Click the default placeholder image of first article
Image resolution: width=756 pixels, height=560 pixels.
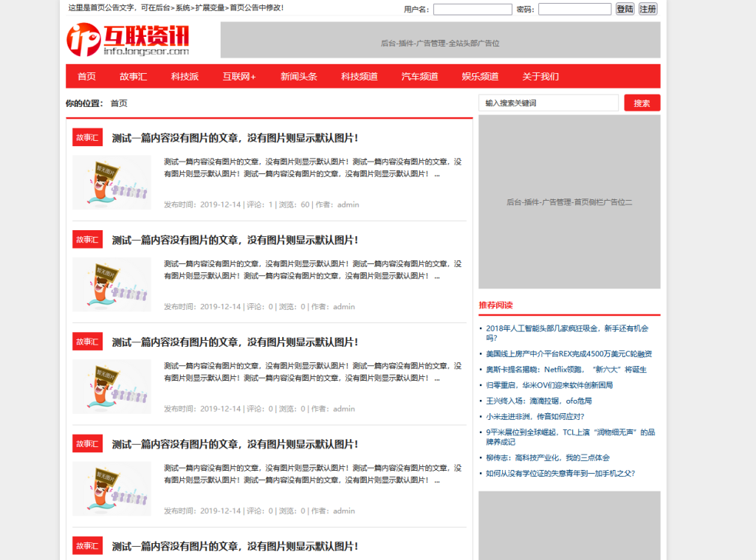pyautogui.click(x=111, y=182)
